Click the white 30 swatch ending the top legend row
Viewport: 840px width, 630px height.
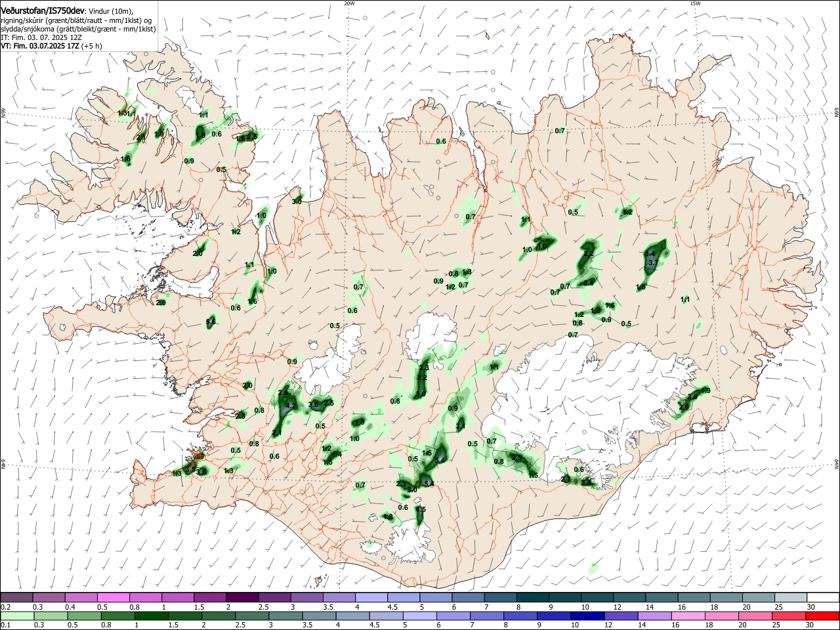tap(823, 597)
